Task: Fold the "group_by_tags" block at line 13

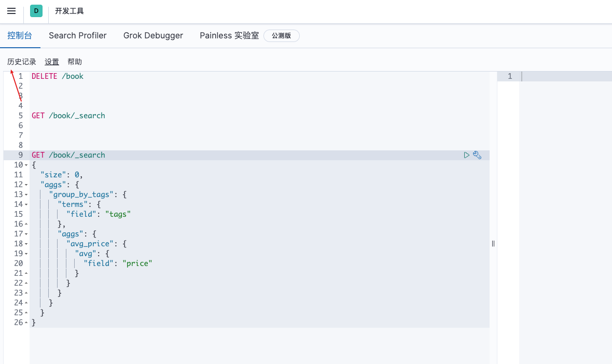Action: (26, 195)
